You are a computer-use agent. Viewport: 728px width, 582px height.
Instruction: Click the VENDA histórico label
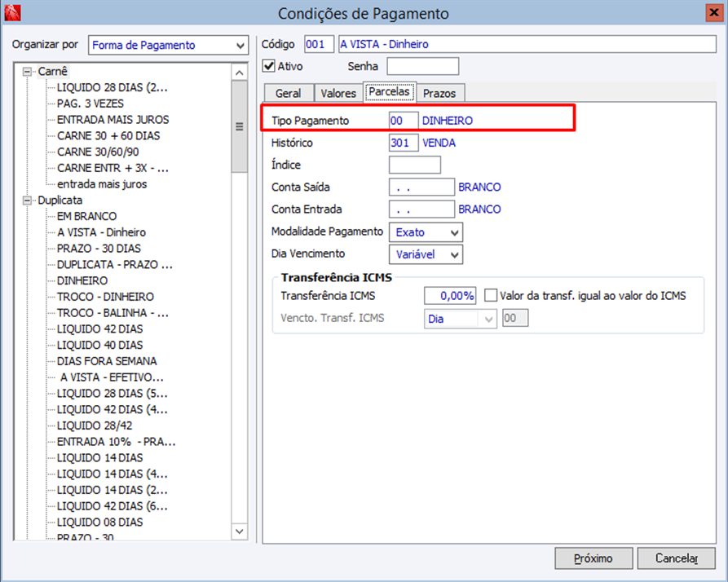tap(439, 143)
